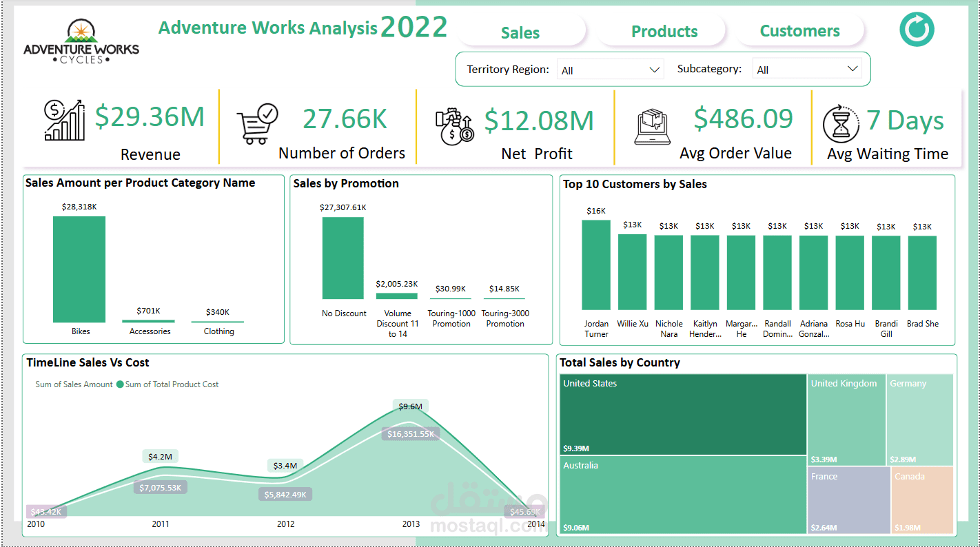The height and width of the screenshot is (547, 980).
Task: Click the 2013 axis label on the timeline
Action: (411, 524)
